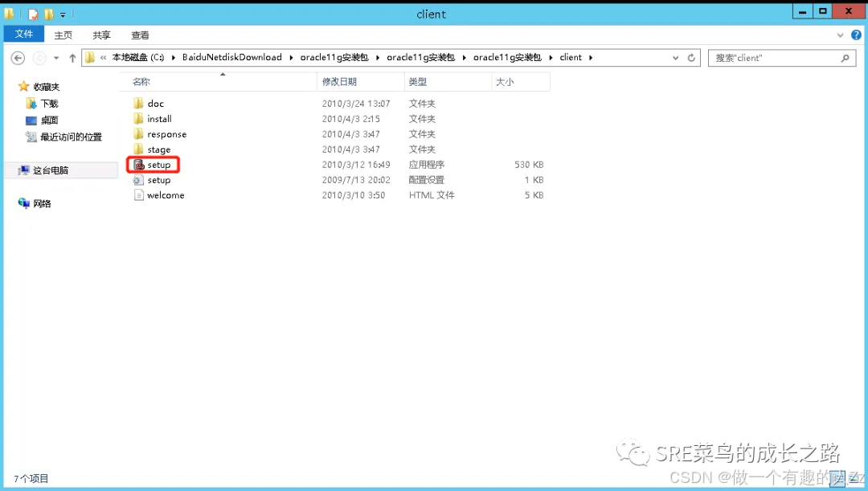Open 网络 from the sidebar
The width and height of the screenshot is (868, 491).
click(x=39, y=203)
